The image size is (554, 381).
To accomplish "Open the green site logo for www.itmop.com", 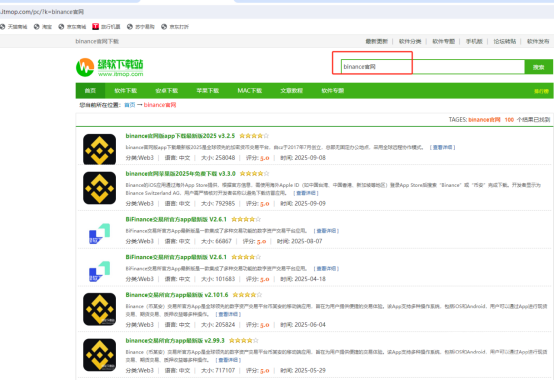I will [110, 67].
